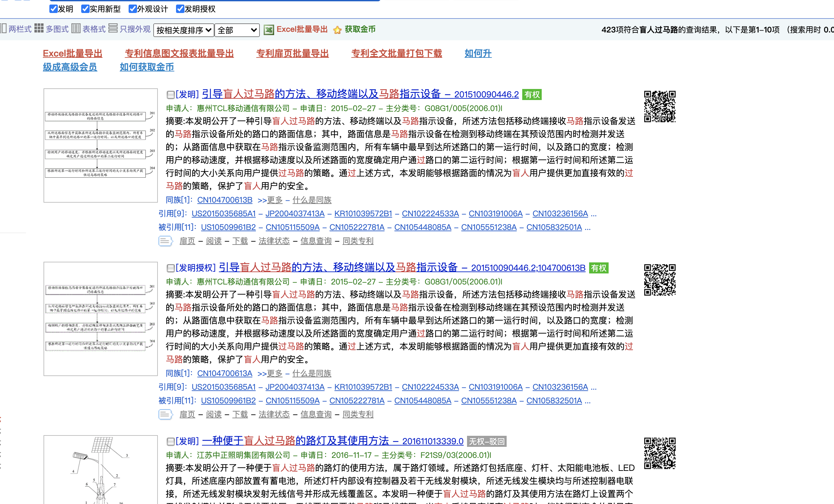Viewport: 834px width, 504px height.
Task: Click 阅读 under first patent
Action: click(214, 241)
